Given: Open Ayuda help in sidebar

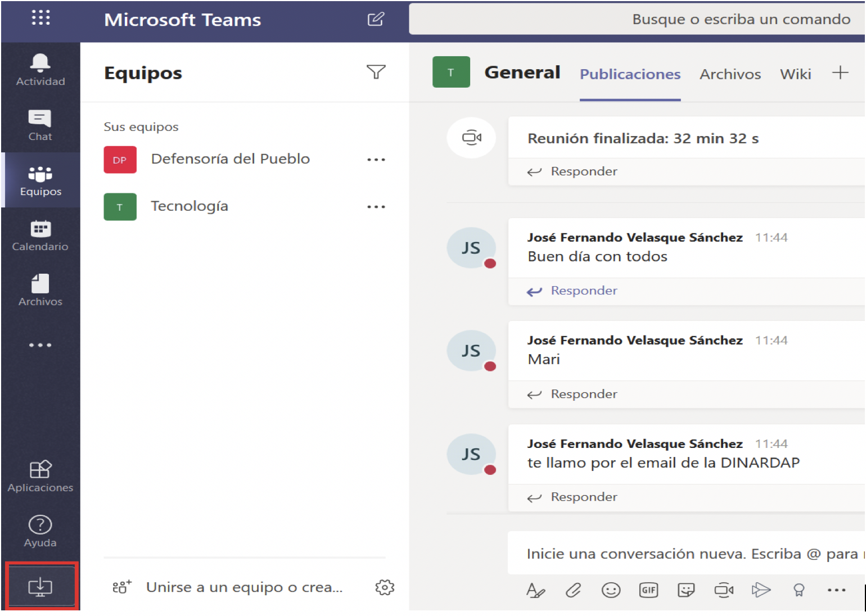Looking at the screenshot, I should tap(40, 531).
